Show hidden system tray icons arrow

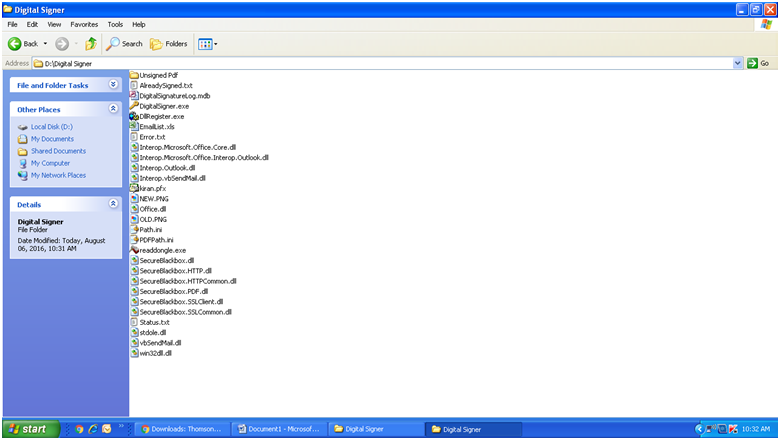click(x=698, y=429)
